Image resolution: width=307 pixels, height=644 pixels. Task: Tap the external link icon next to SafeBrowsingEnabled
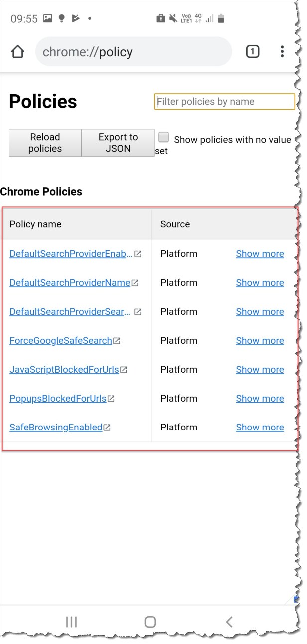(109, 427)
